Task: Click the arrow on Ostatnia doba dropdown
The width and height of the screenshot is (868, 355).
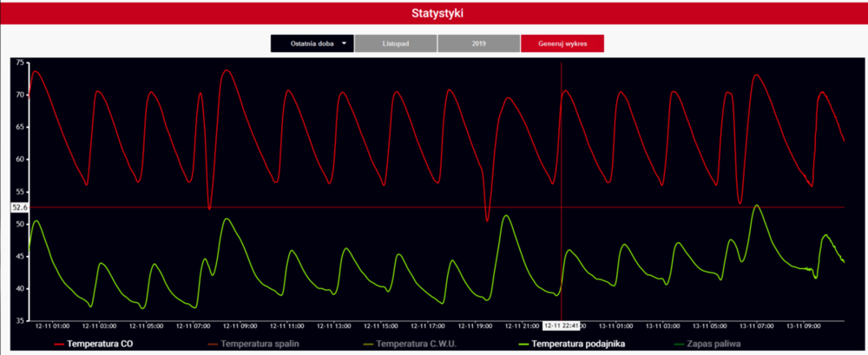Action: [344, 43]
